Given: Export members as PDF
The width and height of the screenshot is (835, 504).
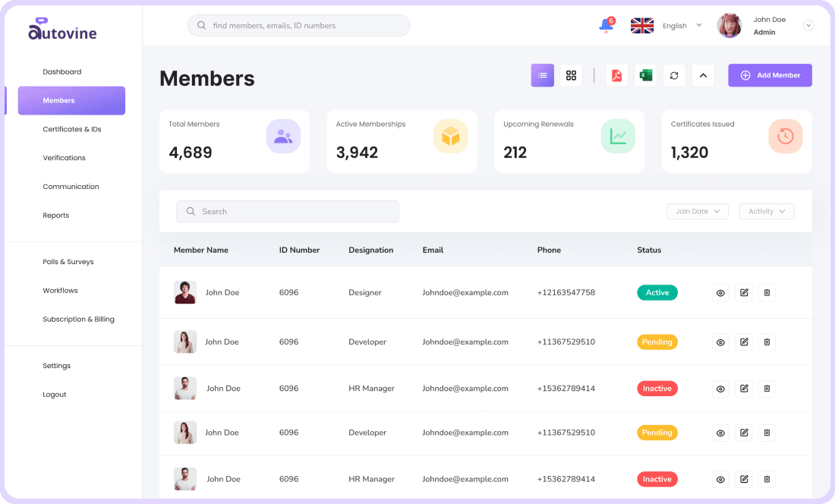Looking at the screenshot, I should (x=616, y=75).
